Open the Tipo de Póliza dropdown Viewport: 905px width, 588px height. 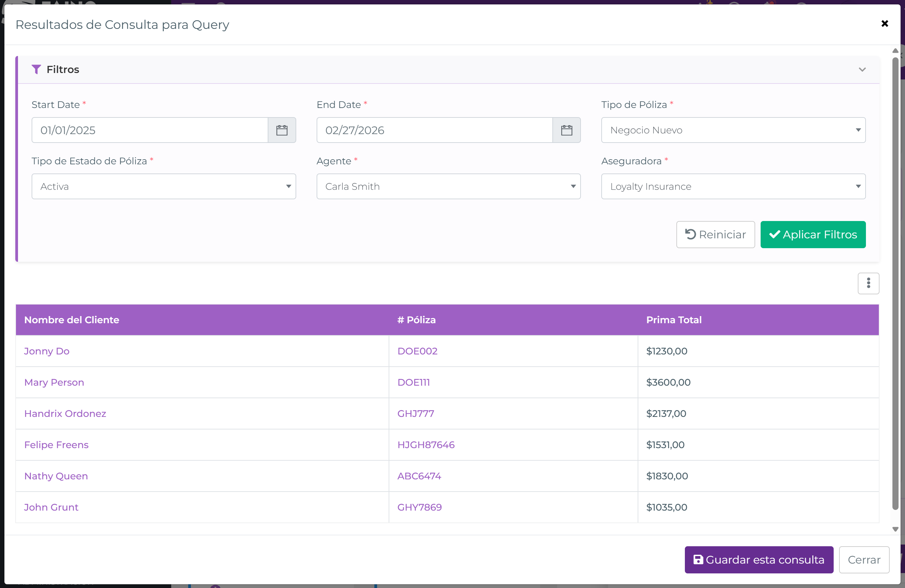tap(733, 130)
